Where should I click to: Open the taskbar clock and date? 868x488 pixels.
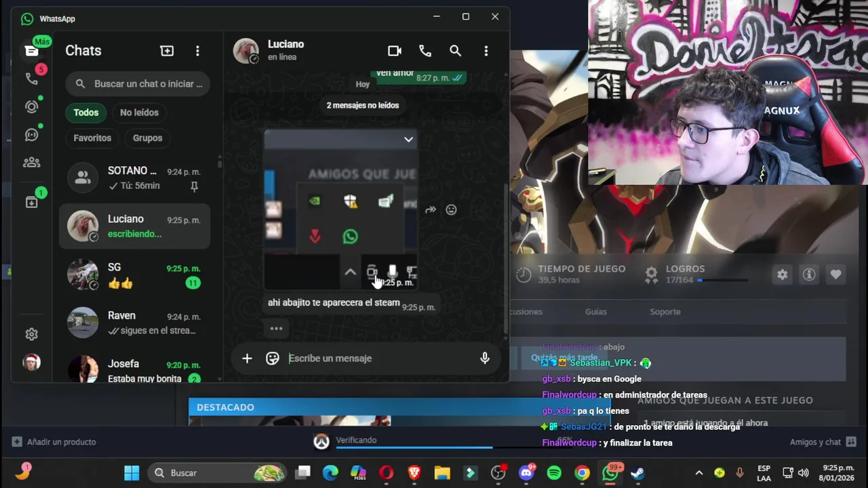point(838,473)
